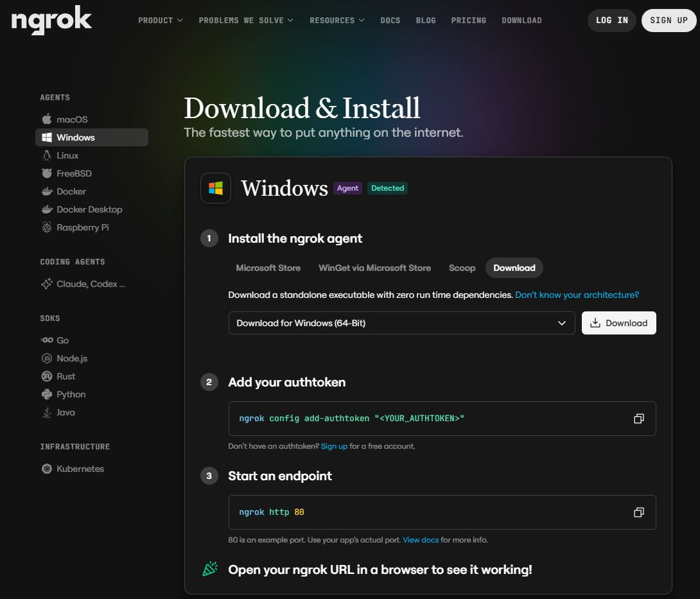Expand the Product menu
The width and height of the screenshot is (700, 599).
pyautogui.click(x=161, y=21)
